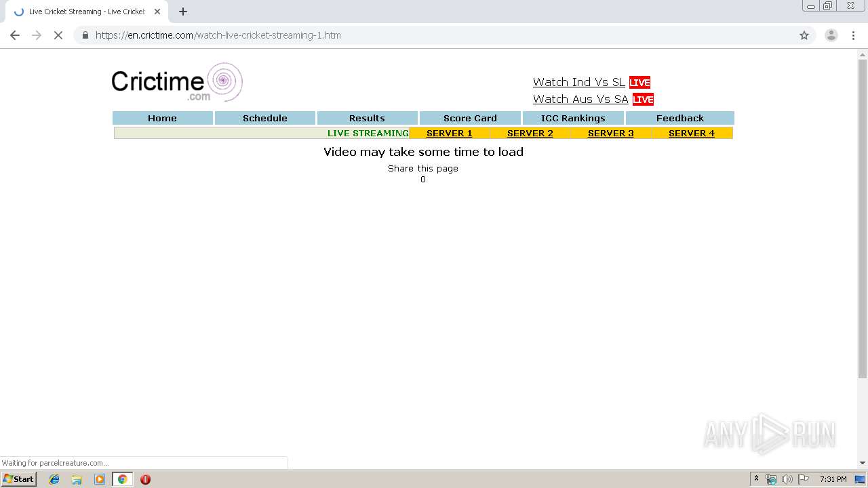The height and width of the screenshot is (488, 868).
Task: Switch to SERVER 4 stream
Action: (692, 133)
